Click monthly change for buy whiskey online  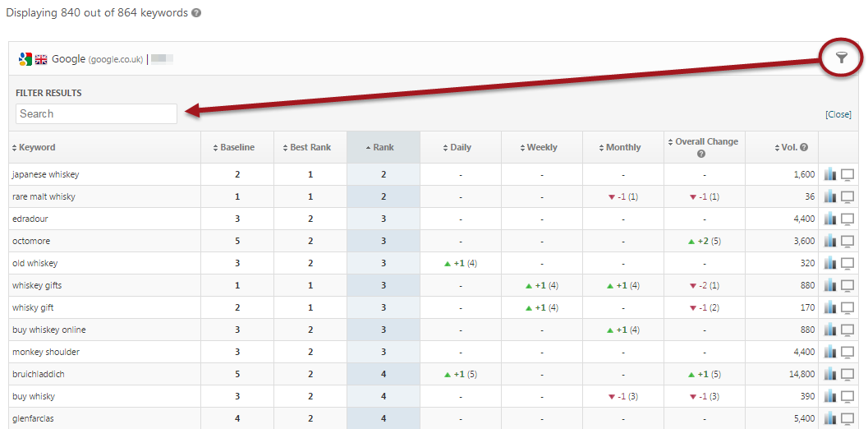click(623, 330)
